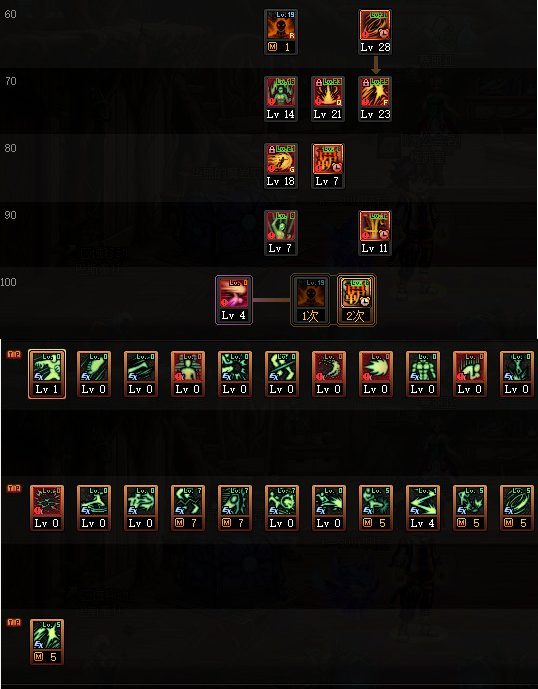
Task: Select the Lv 21 skill with Q hotkey
Action: 328,99
